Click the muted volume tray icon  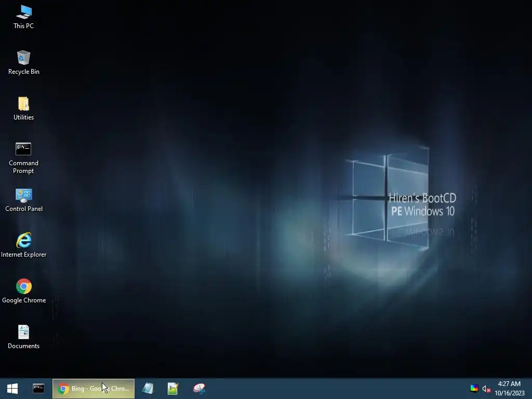[x=486, y=389]
